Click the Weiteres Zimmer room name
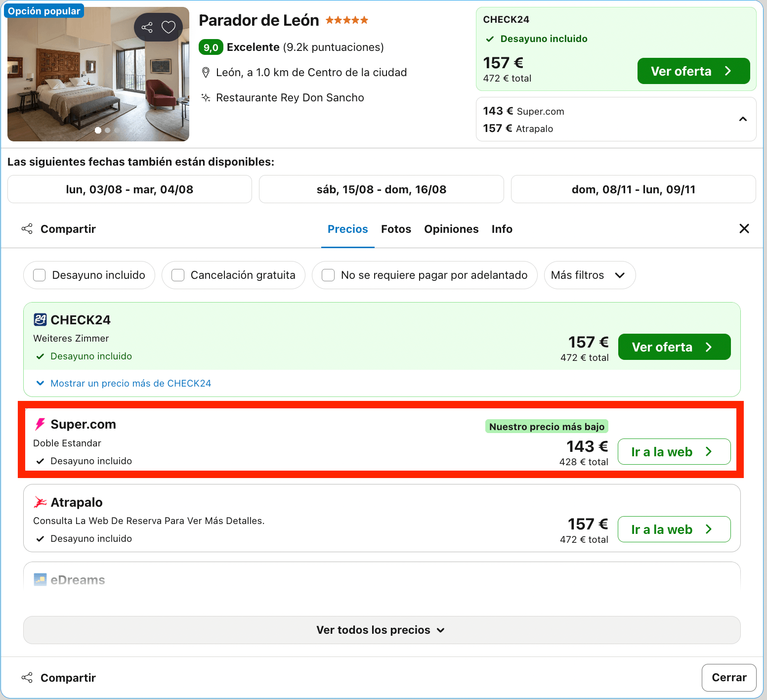767x700 pixels. pyautogui.click(x=71, y=338)
